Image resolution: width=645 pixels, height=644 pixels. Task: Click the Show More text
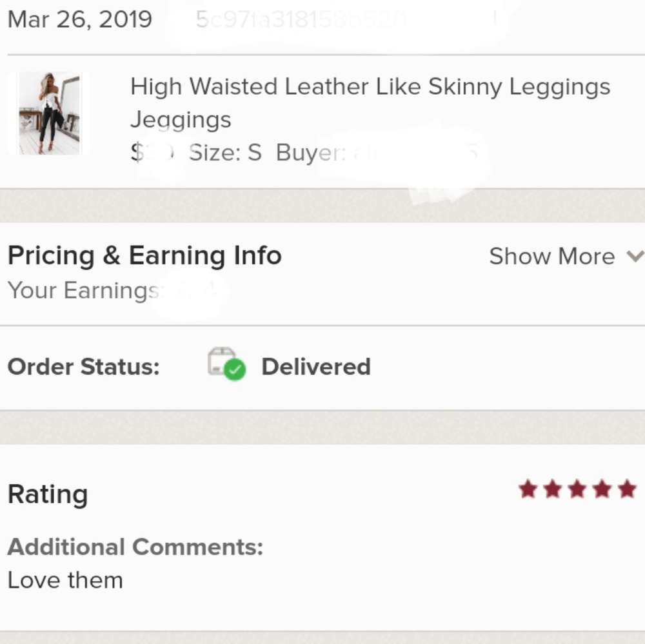[x=551, y=257]
